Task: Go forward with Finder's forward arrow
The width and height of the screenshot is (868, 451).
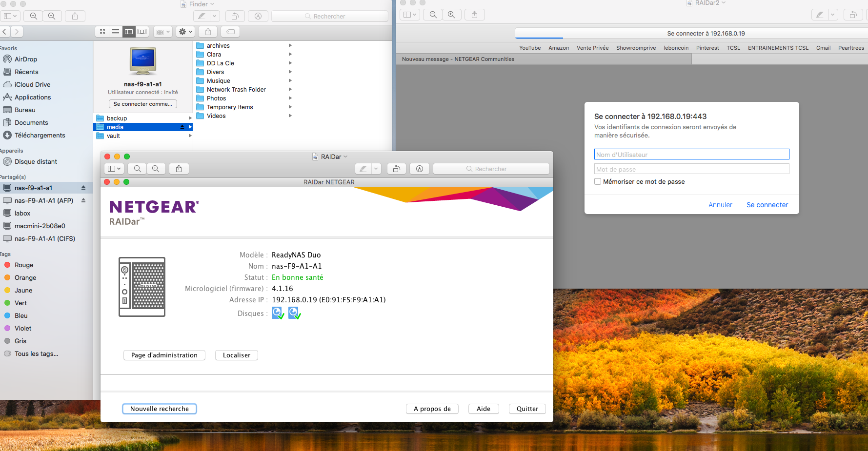Action: [17, 32]
